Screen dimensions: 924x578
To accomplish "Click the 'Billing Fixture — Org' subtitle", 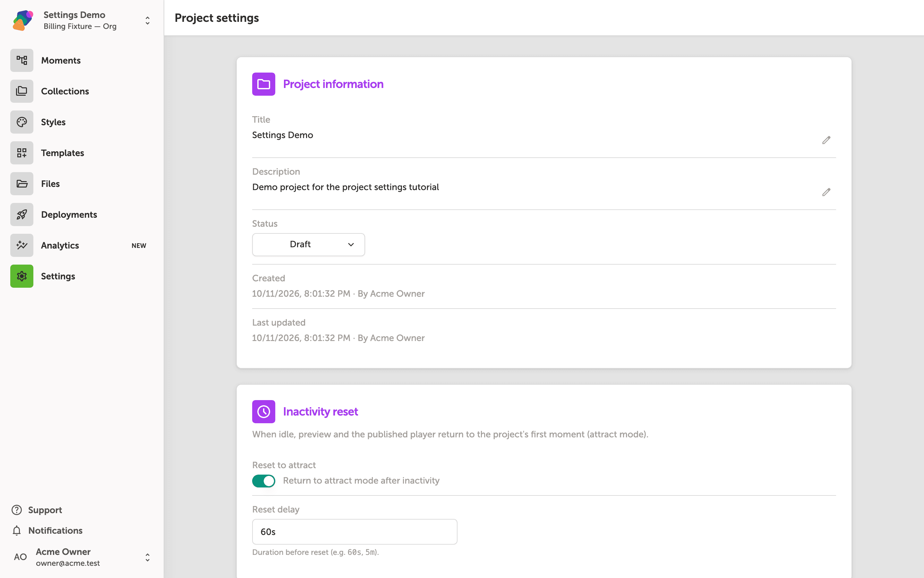I will [x=80, y=26].
